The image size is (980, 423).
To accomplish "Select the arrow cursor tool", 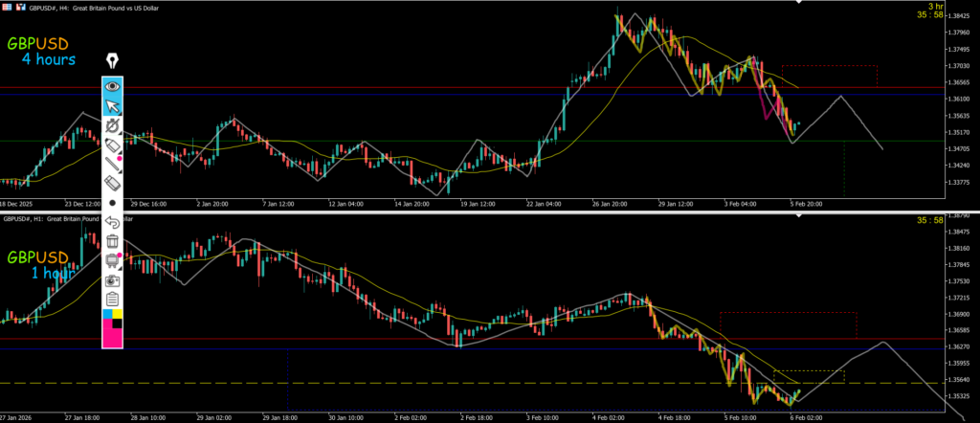I will [x=113, y=105].
